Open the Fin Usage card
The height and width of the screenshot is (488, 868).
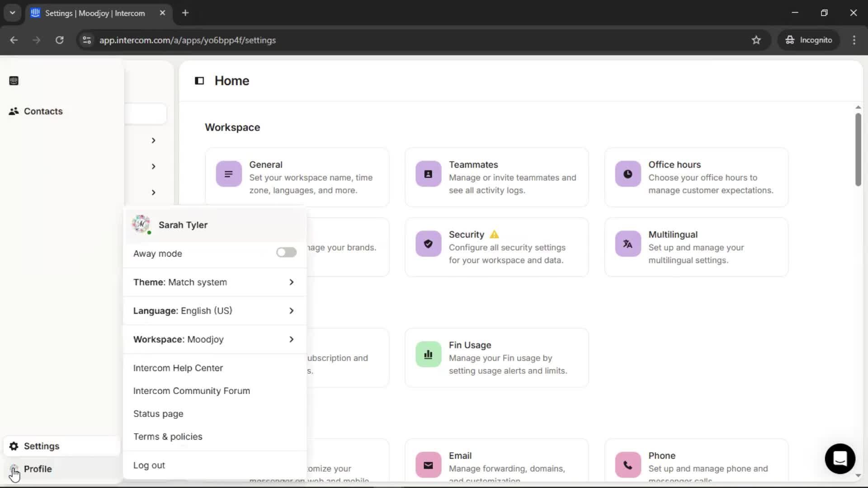pyautogui.click(x=497, y=358)
